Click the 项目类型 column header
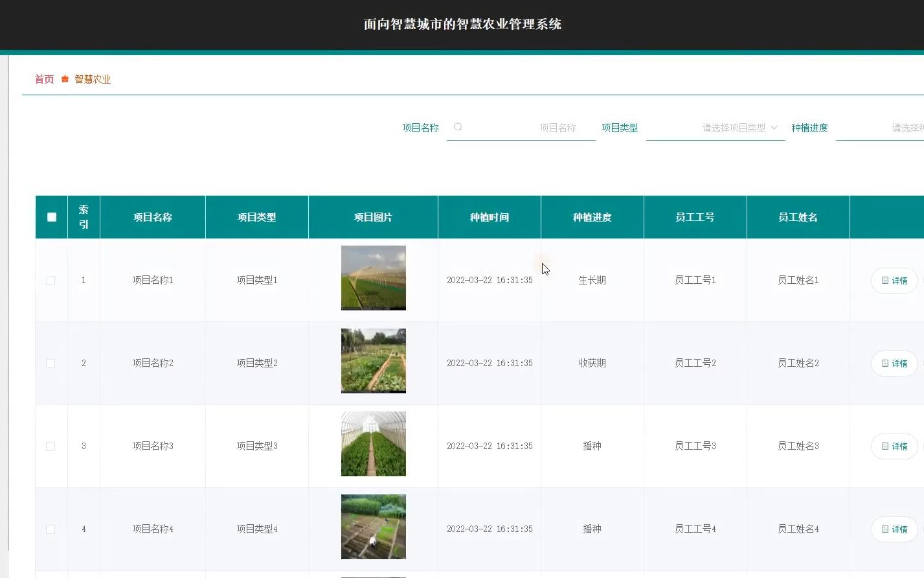924x578 pixels. pos(257,217)
